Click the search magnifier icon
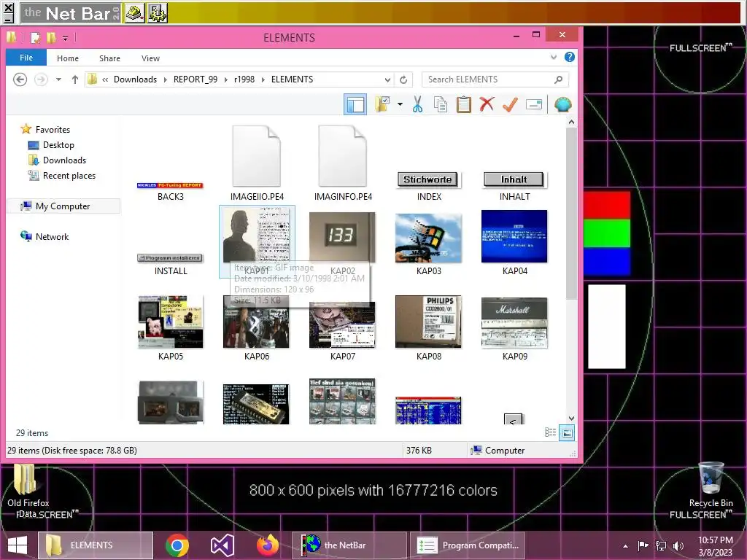 (558, 79)
